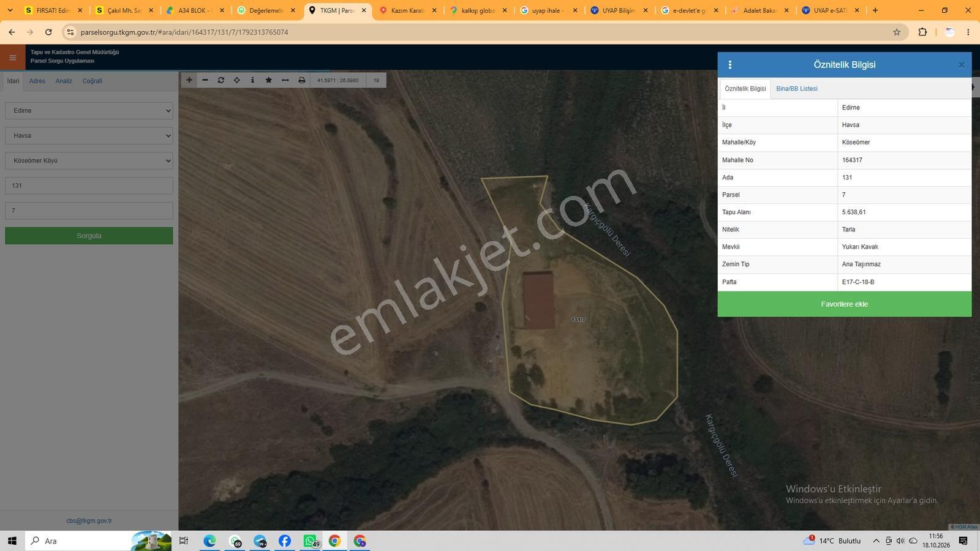The height and width of the screenshot is (551, 980).
Task: Zoom in with the map plus icon
Action: [x=189, y=80]
